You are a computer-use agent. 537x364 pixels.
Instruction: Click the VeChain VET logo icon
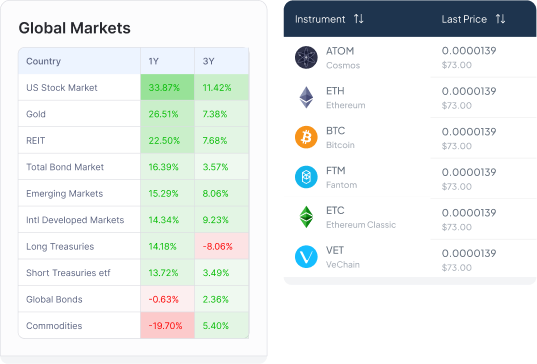306,257
